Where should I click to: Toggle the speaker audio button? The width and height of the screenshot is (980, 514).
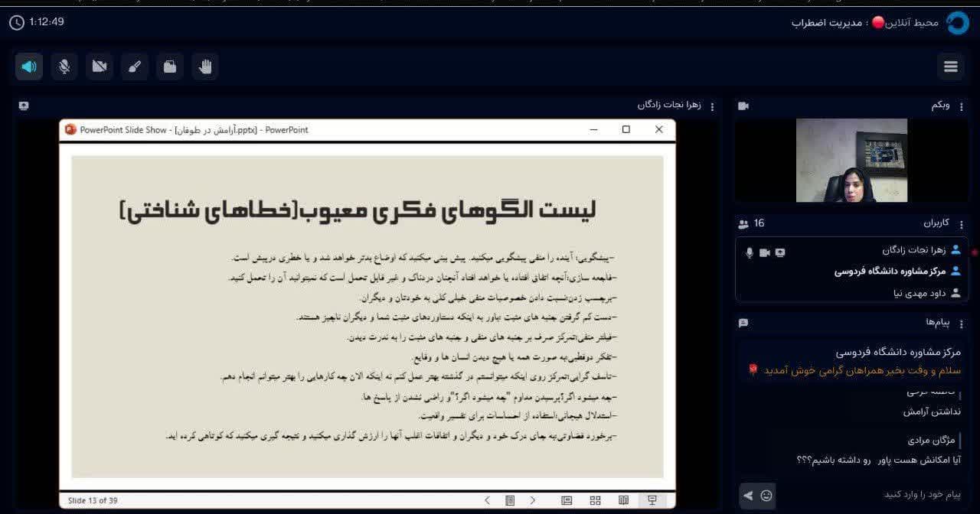coord(29,67)
